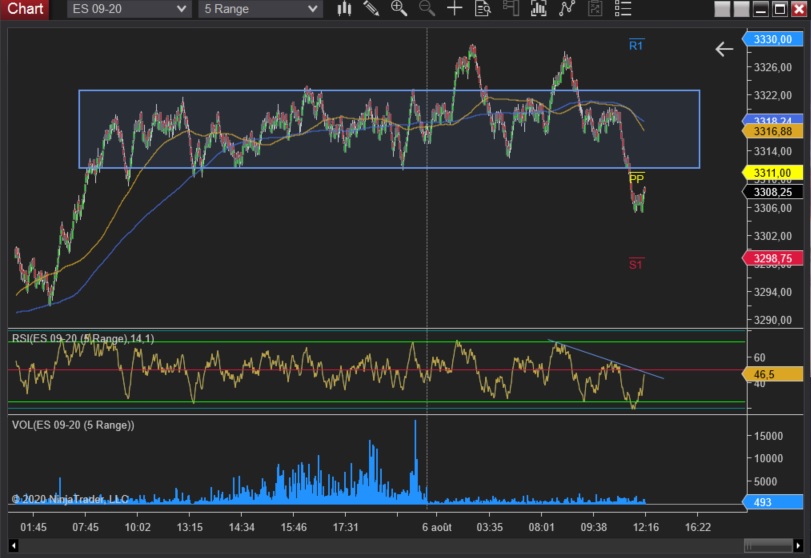Click the zoom in magnifier icon
The image size is (811, 558).
click(399, 9)
